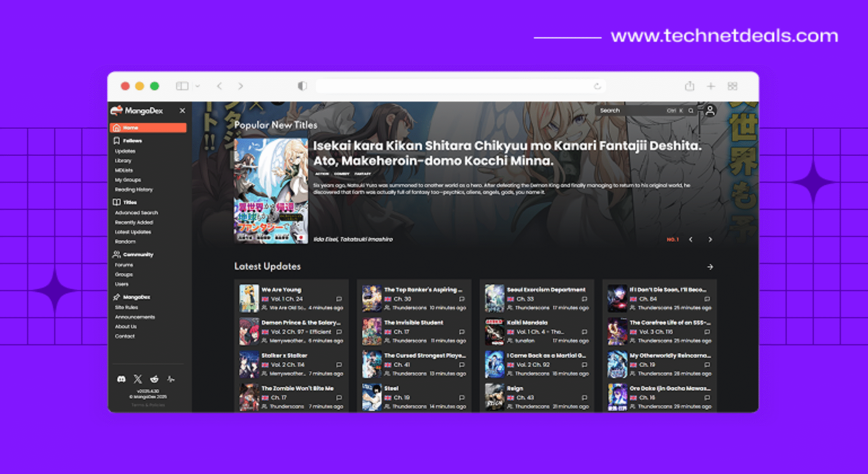Open Advanced Search in the sidebar
The image size is (868, 474).
(136, 213)
